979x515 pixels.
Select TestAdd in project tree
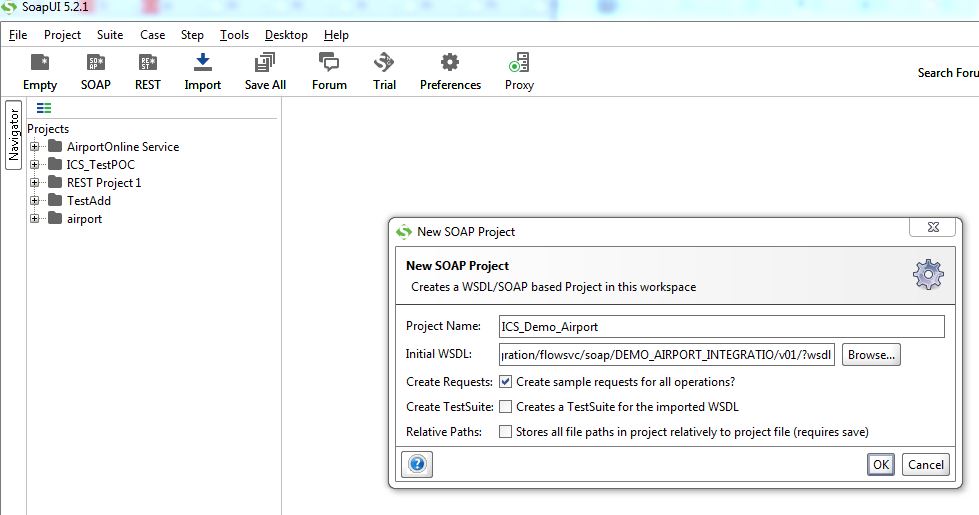[x=89, y=201]
